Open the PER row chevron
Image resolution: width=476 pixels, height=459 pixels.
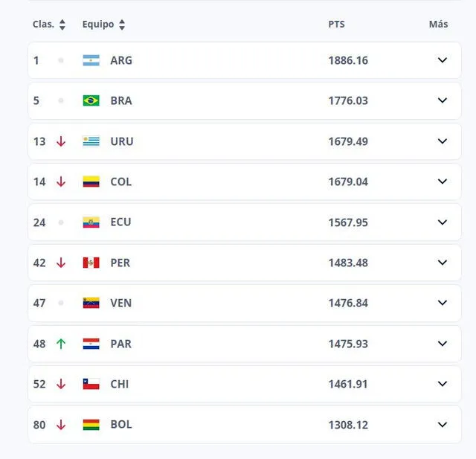(x=443, y=263)
